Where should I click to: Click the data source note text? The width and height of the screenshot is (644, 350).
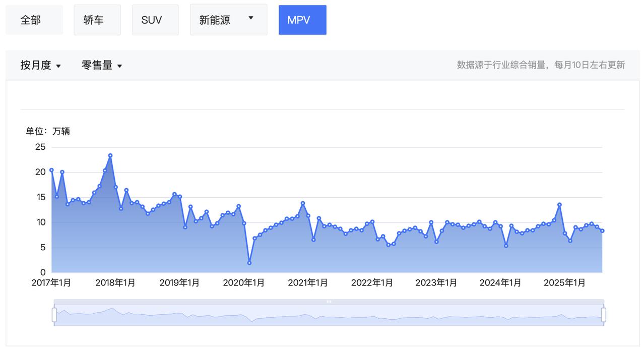541,65
